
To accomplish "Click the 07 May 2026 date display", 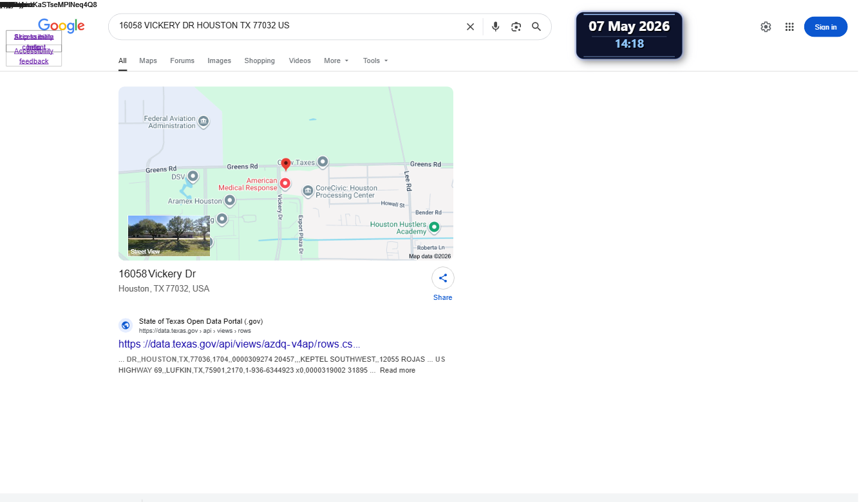I will pyautogui.click(x=629, y=26).
